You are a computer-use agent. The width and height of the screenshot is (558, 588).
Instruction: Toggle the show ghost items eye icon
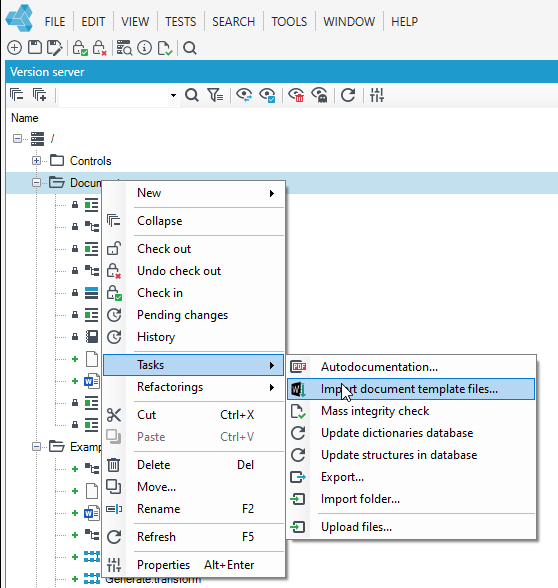click(x=319, y=95)
